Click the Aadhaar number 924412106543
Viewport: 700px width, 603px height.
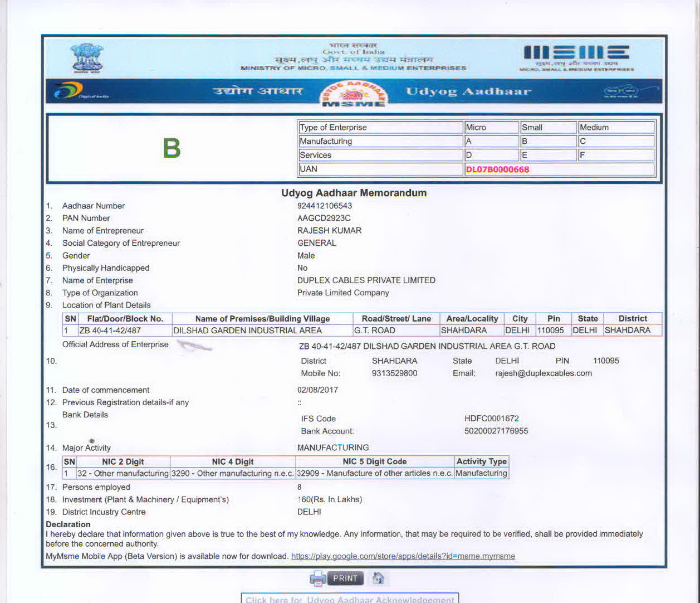325,206
